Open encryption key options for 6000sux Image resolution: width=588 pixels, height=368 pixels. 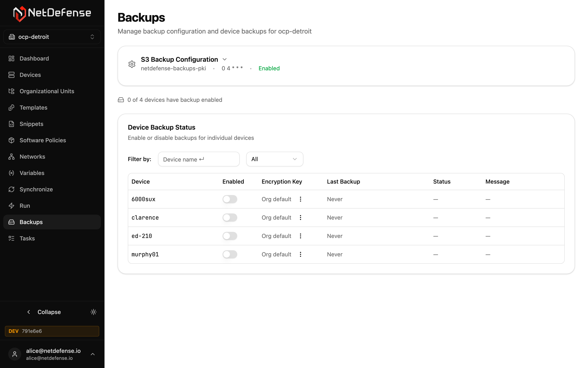click(x=301, y=199)
